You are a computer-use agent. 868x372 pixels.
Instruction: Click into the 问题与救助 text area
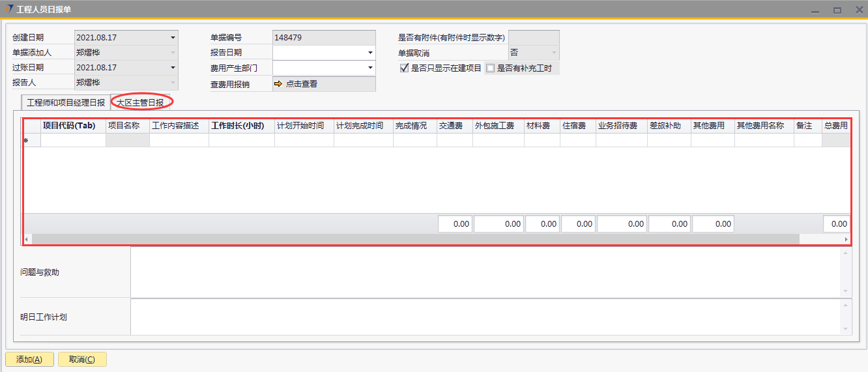click(485, 272)
